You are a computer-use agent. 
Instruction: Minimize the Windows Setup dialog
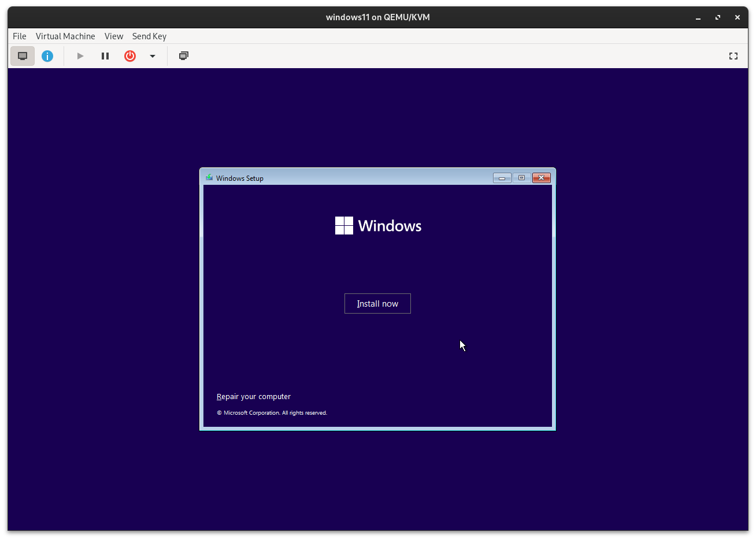(502, 178)
